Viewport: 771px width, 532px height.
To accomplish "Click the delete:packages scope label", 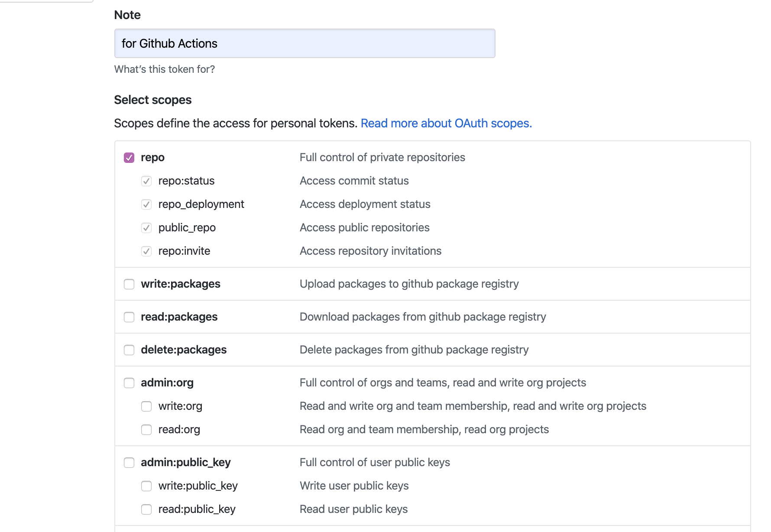I will point(184,350).
